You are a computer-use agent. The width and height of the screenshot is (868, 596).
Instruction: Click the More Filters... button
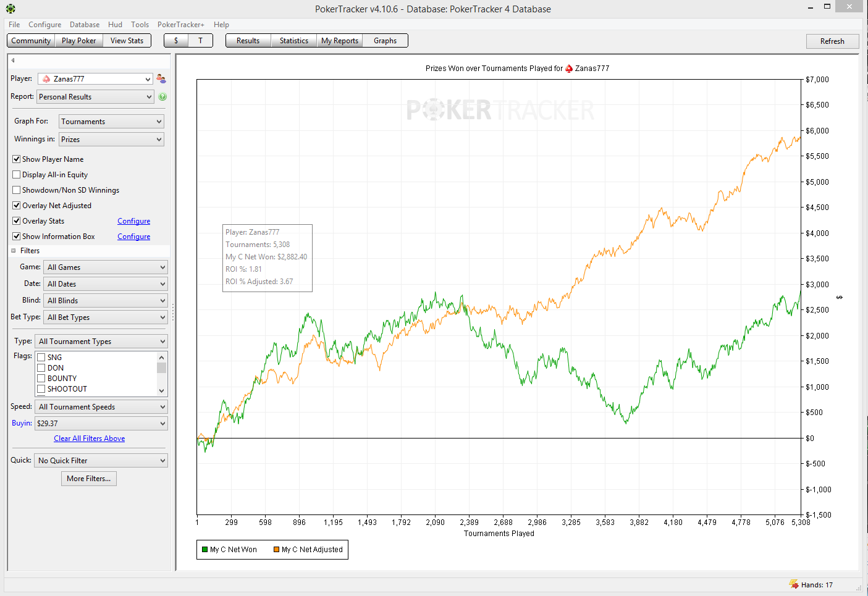pyautogui.click(x=89, y=479)
